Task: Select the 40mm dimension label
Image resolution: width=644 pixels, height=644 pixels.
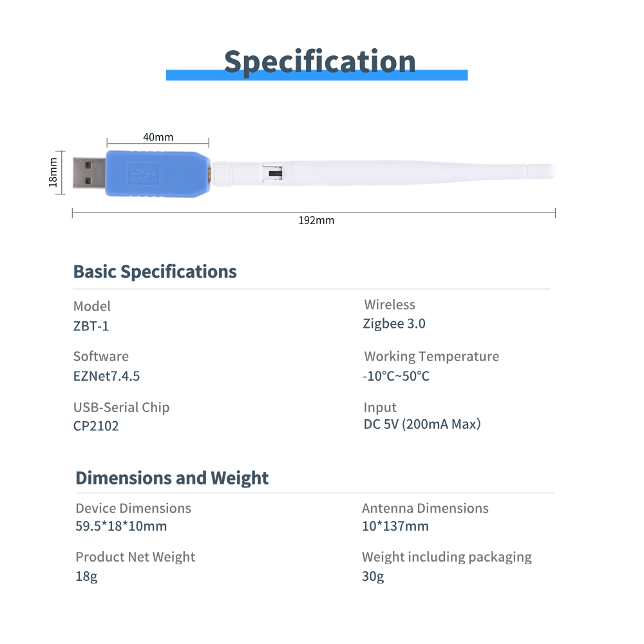Action: point(158,137)
